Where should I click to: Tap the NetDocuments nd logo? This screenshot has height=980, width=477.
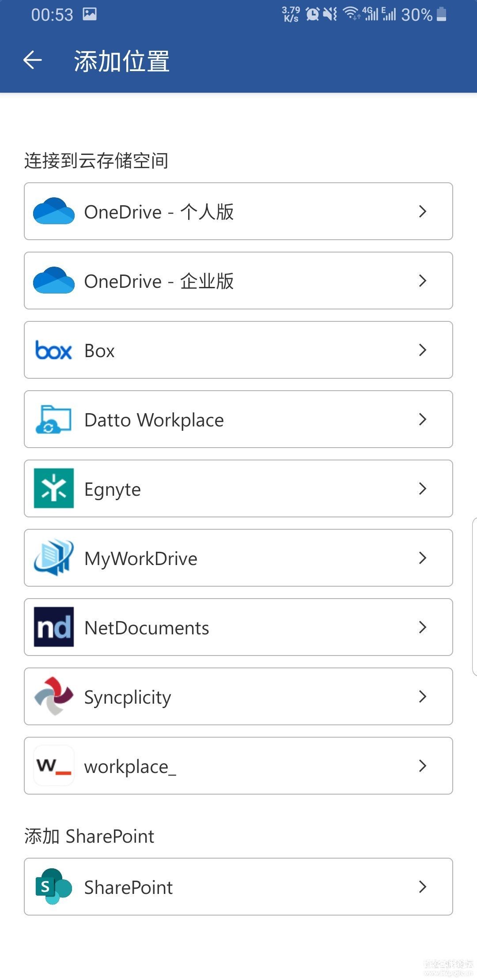(x=54, y=627)
